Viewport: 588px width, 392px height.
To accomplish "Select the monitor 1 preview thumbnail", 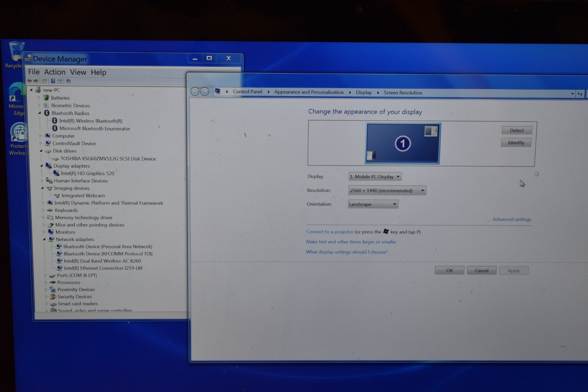I will [403, 143].
